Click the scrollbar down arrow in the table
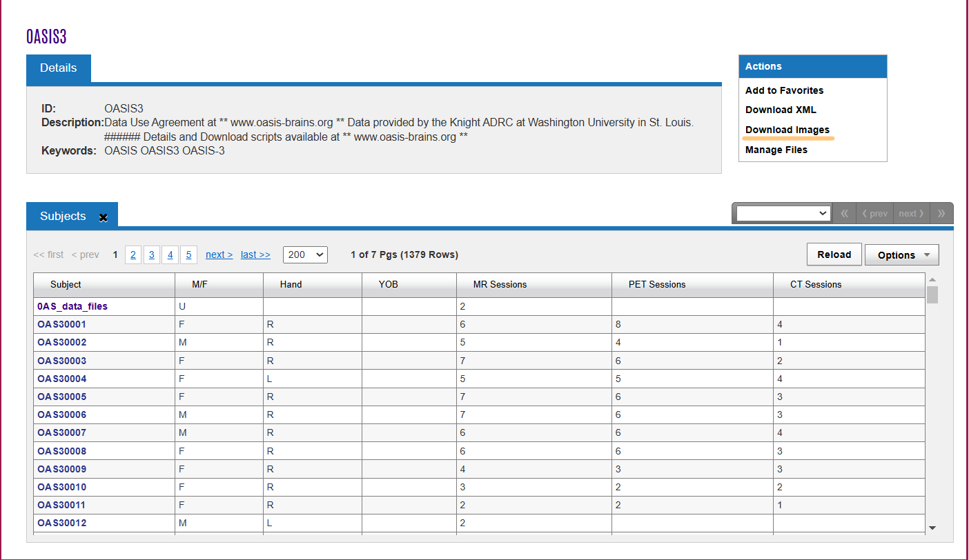 [932, 528]
